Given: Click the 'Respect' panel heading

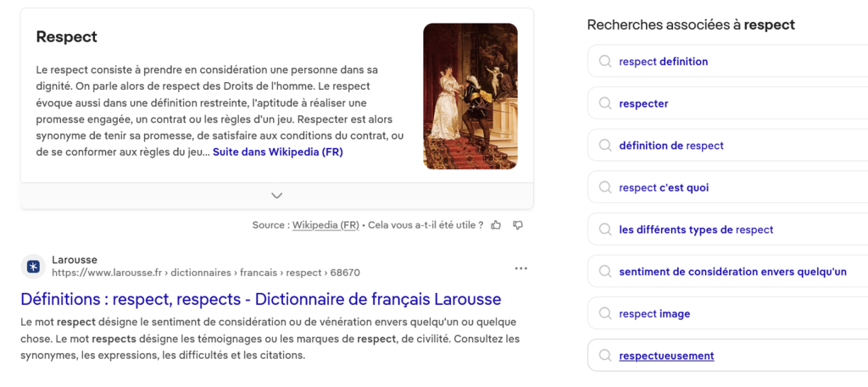Looking at the screenshot, I should (66, 37).
